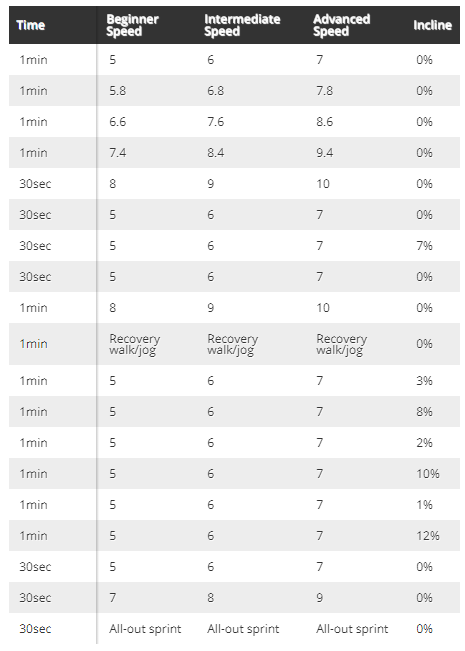Select the advanced Recovery walk/jog cell
The image size is (465, 651).
pos(342,344)
